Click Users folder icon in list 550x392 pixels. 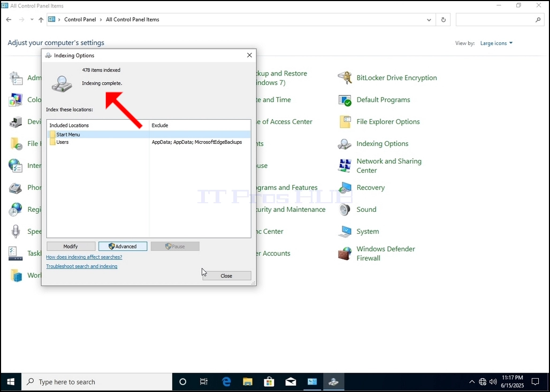[x=52, y=142]
